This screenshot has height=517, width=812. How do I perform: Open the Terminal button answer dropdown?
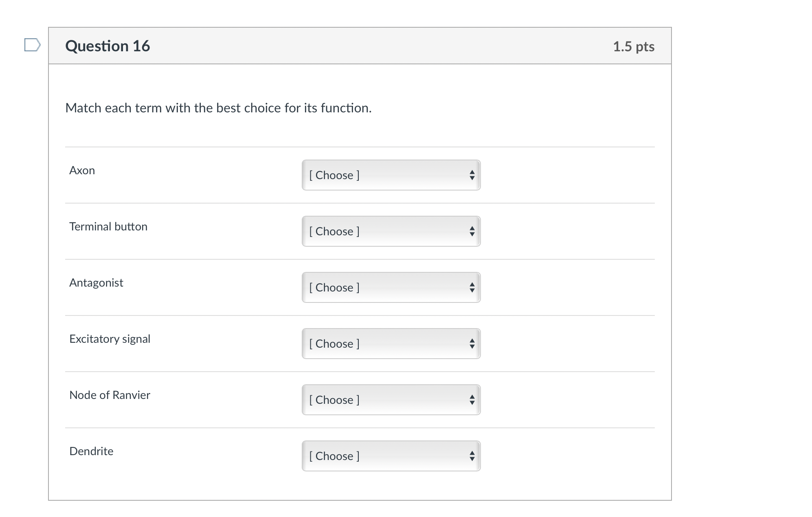click(390, 231)
